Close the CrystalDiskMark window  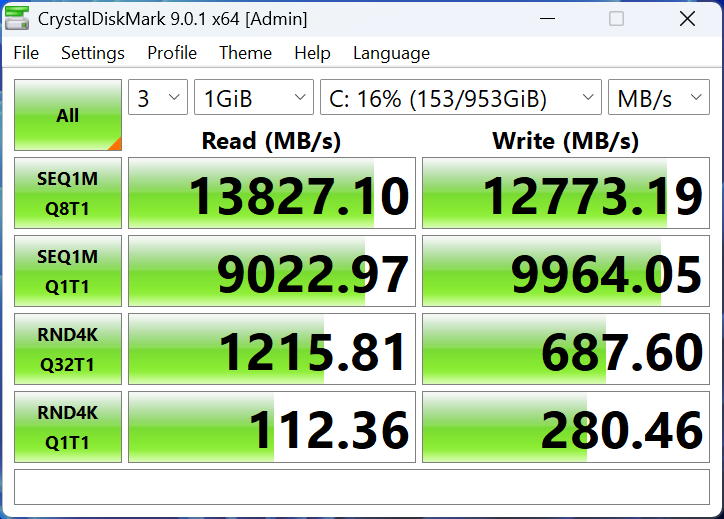(x=687, y=19)
